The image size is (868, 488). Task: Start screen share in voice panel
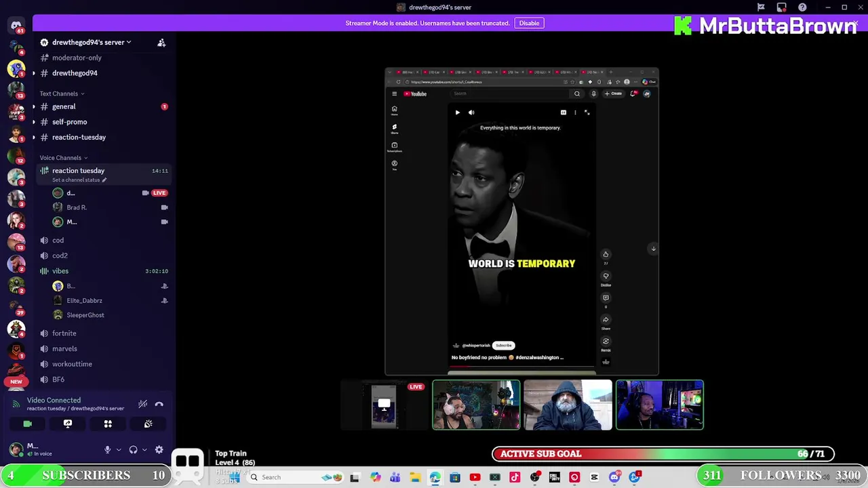pos(68,424)
